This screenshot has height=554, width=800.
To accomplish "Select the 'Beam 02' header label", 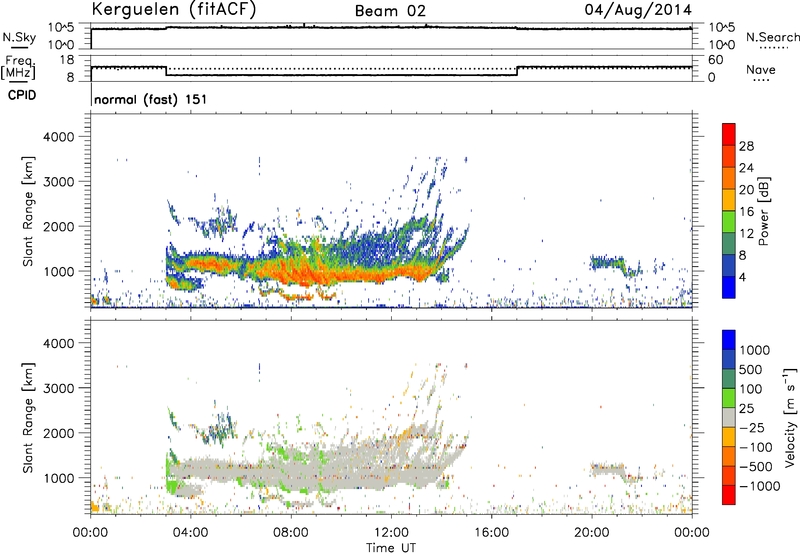I will click(x=390, y=11).
